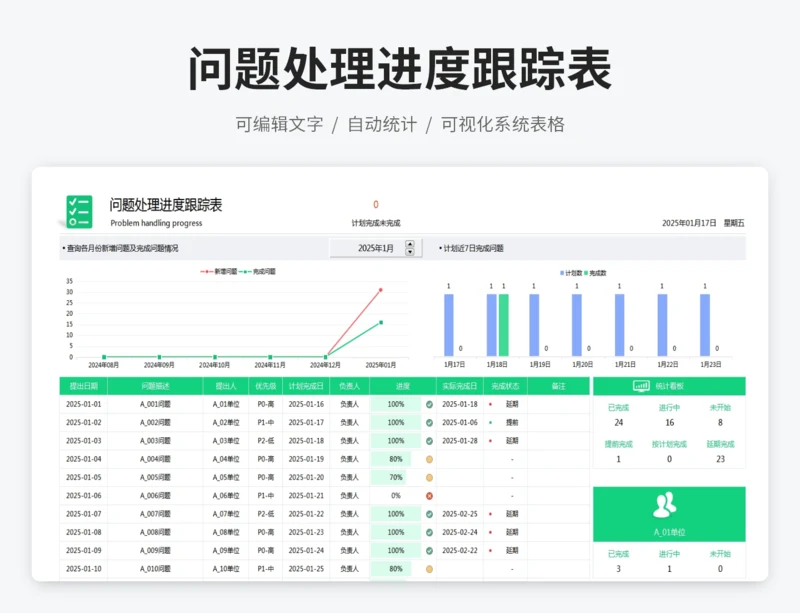800x613 pixels.
Task: Click the red dot beside 延期 in 2025-01-18 row
Action: point(491,404)
